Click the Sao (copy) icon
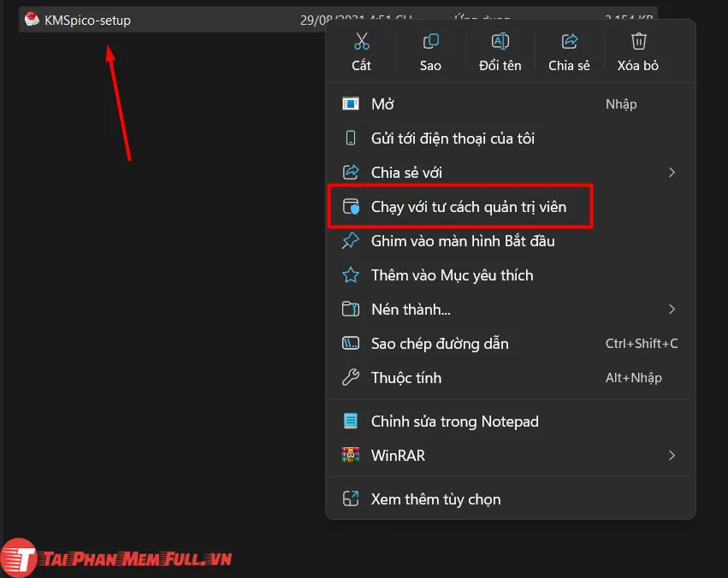The image size is (728, 578). pos(430,41)
